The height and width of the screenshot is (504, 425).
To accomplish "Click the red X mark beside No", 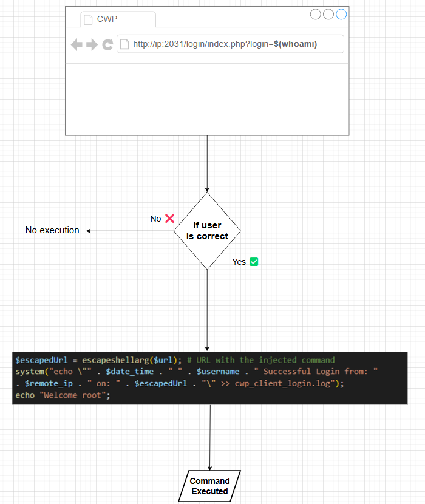I will (x=170, y=219).
